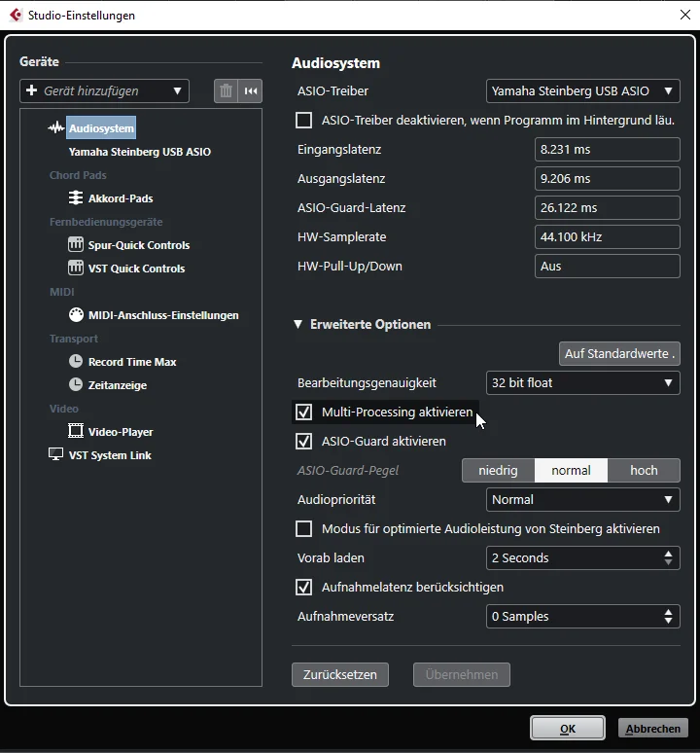Click the Zurücksetzen button

(340, 675)
